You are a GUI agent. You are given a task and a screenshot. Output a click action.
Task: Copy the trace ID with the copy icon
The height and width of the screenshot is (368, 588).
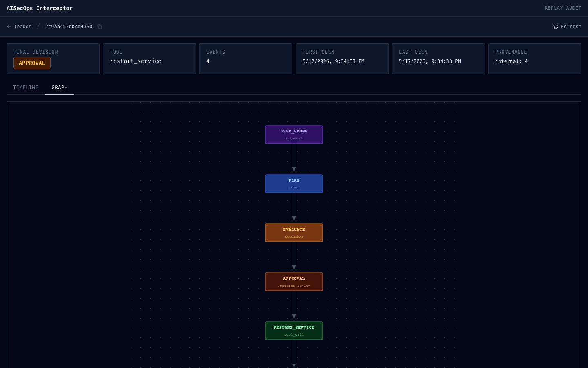coord(100,27)
